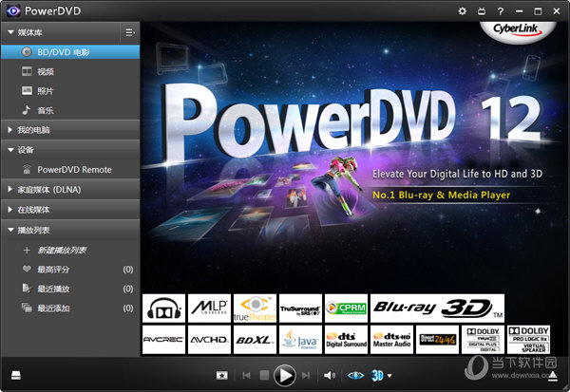This screenshot has height=392, width=570.
Task: Open the settings gear in title bar
Action: point(463,10)
